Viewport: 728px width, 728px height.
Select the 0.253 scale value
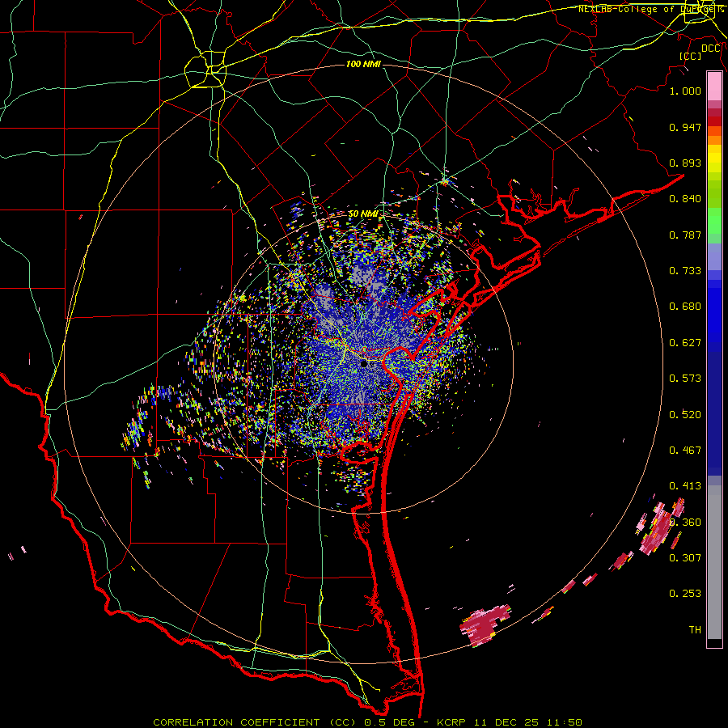pos(685,594)
